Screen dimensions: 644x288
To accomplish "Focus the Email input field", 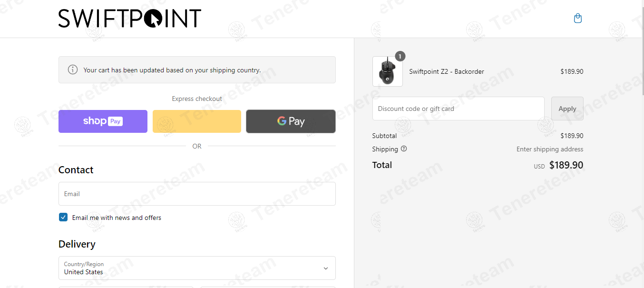I will click(197, 194).
